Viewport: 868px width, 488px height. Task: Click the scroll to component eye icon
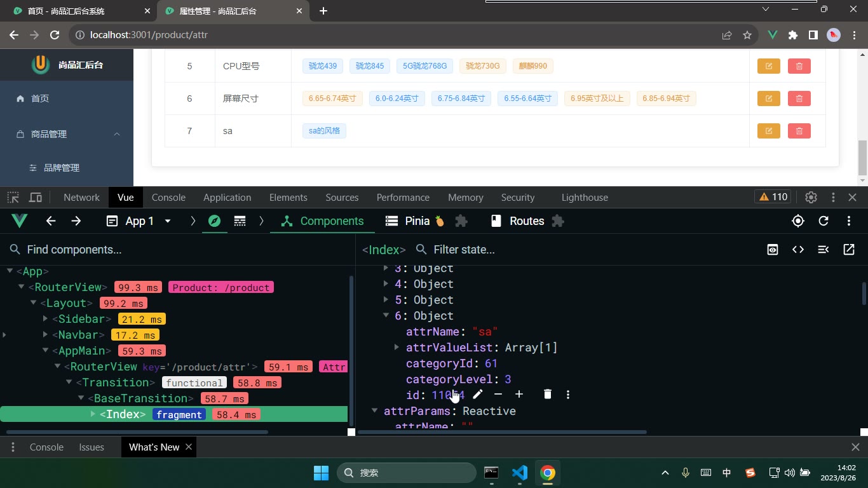point(773,250)
